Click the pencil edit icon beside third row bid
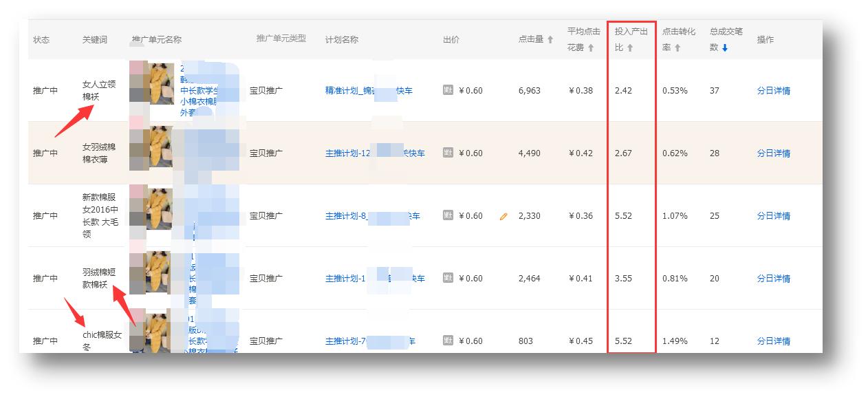 pyautogui.click(x=503, y=215)
